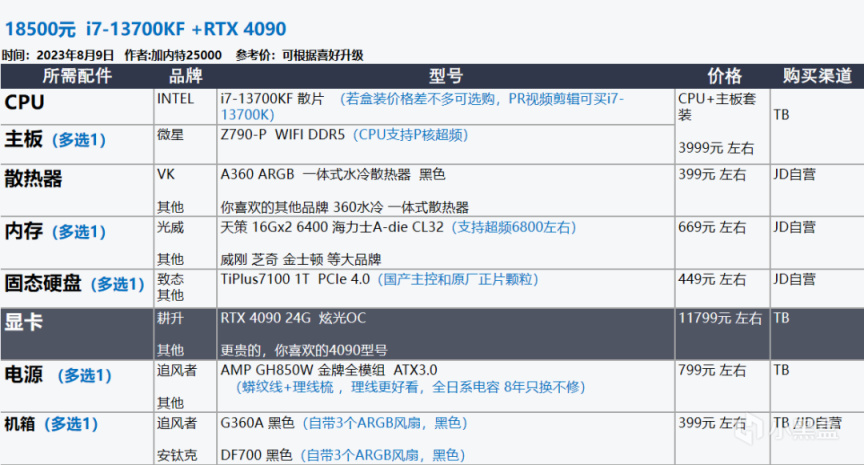Viewport: 864px width, 465px height.
Task: Click 'TB' in the 电源 row
Action: point(781,370)
